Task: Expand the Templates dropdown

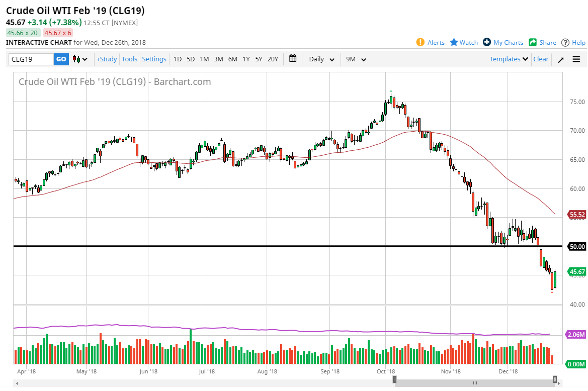Action: click(x=508, y=59)
